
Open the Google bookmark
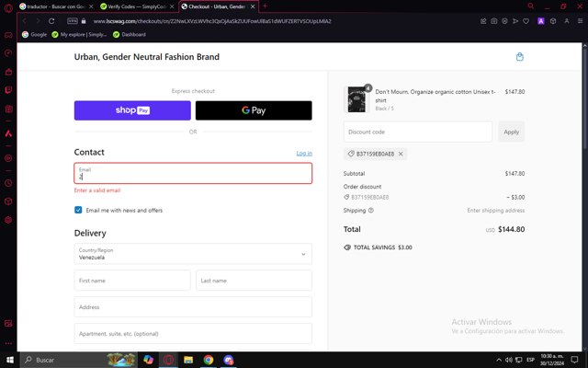point(35,35)
